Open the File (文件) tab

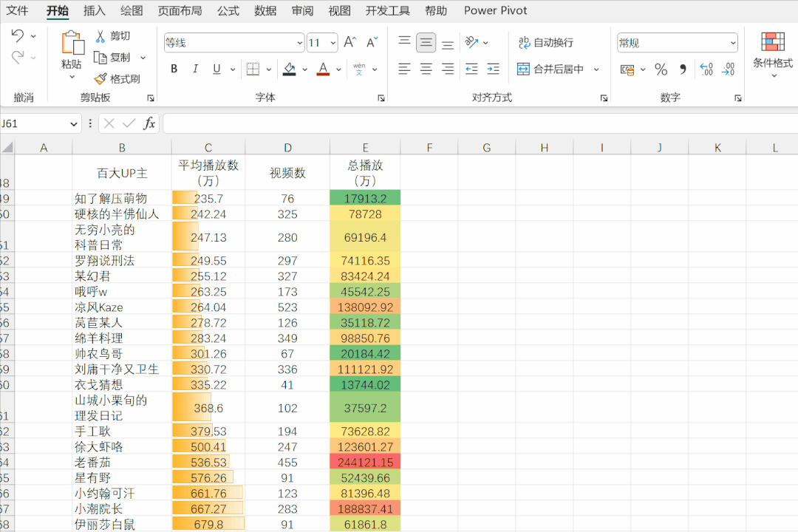tap(17, 10)
